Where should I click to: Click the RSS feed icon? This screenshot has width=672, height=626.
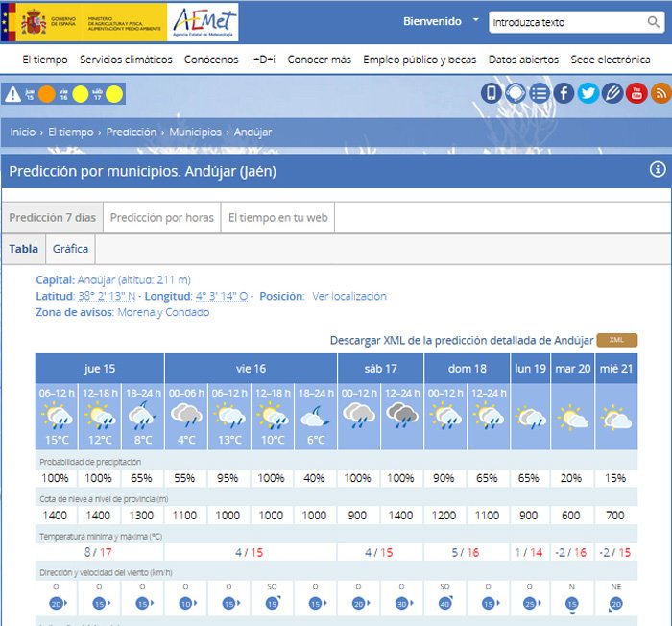click(x=660, y=93)
